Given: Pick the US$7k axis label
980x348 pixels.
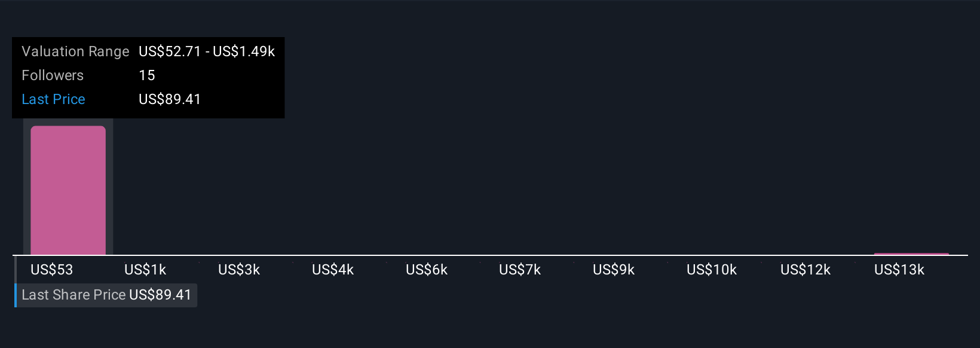Looking at the screenshot, I should pos(520,270).
